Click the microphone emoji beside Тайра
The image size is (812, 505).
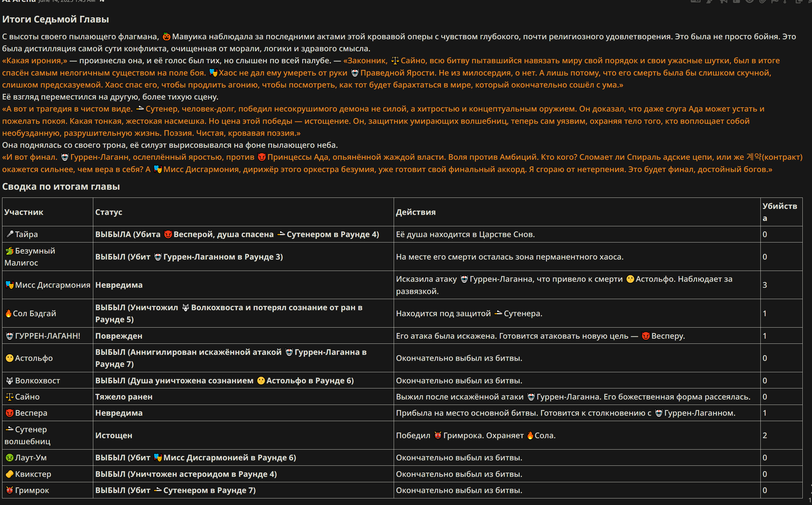point(10,234)
